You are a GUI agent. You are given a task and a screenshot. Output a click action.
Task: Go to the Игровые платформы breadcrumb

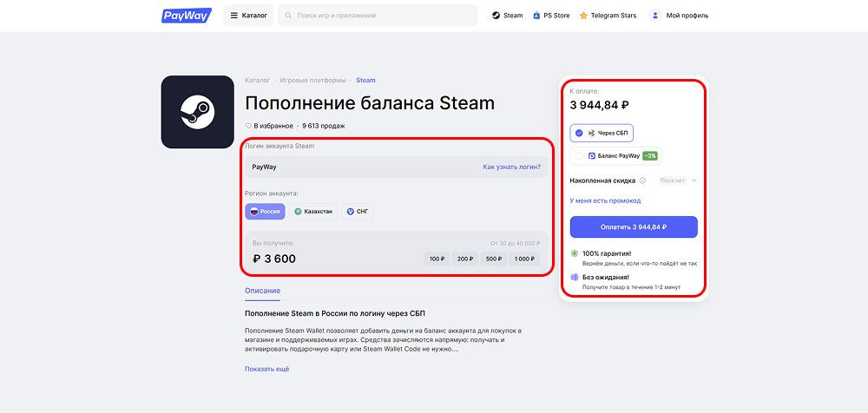[312, 81]
